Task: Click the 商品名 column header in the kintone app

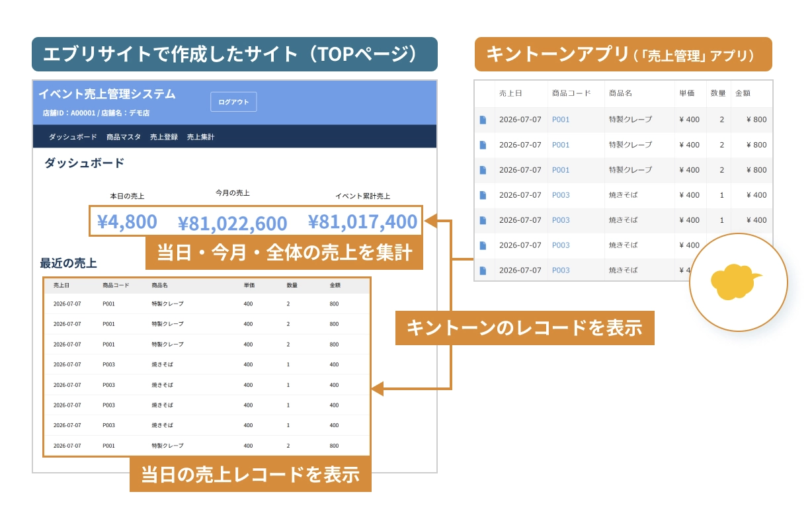Action: [620, 94]
